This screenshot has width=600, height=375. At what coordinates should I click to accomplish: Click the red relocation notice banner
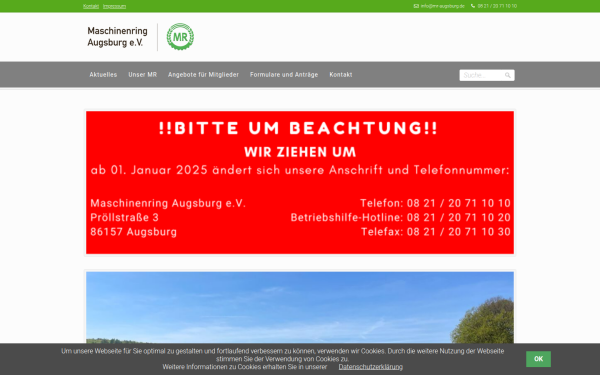click(x=300, y=183)
